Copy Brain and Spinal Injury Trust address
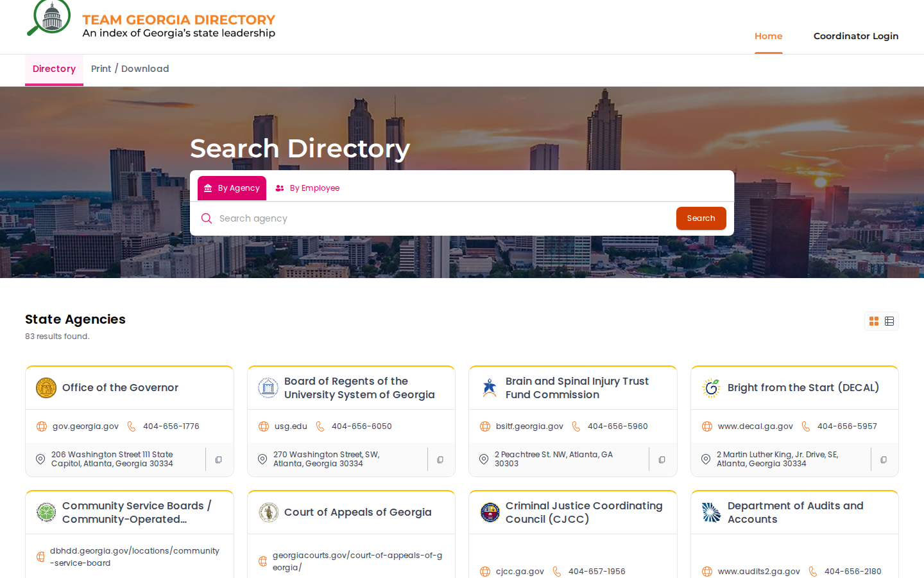Image resolution: width=924 pixels, height=578 pixels. tap(662, 460)
